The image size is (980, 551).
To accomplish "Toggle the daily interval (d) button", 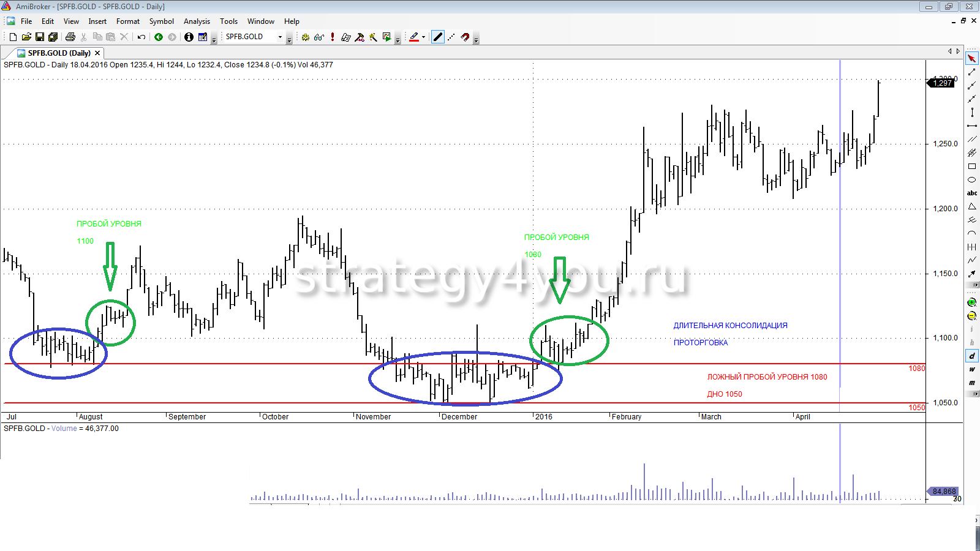I will (x=972, y=356).
